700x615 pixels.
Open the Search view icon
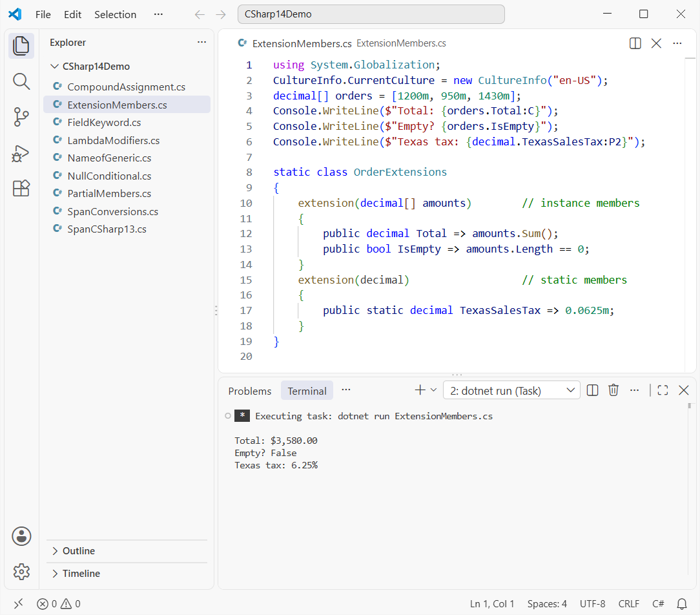(21, 82)
